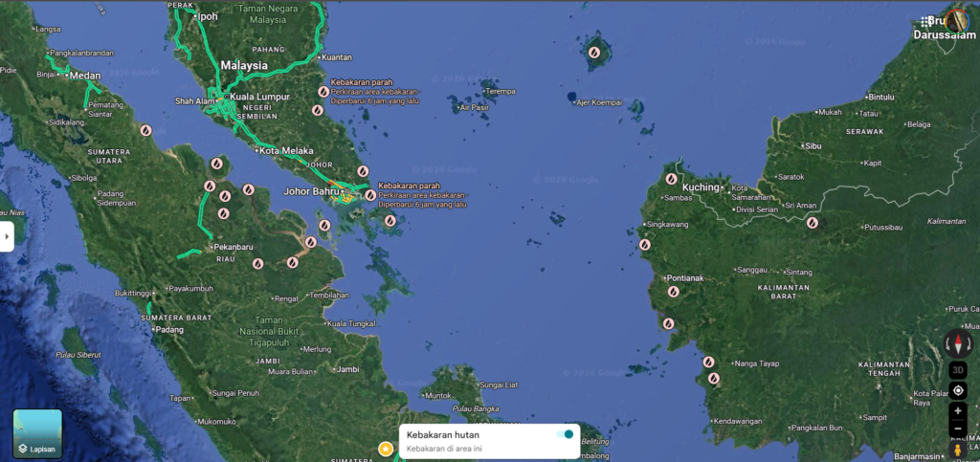Image resolution: width=980 pixels, height=462 pixels.
Task: Rotate map counterclockwise using compass left arrow
Action: (946, 344)
